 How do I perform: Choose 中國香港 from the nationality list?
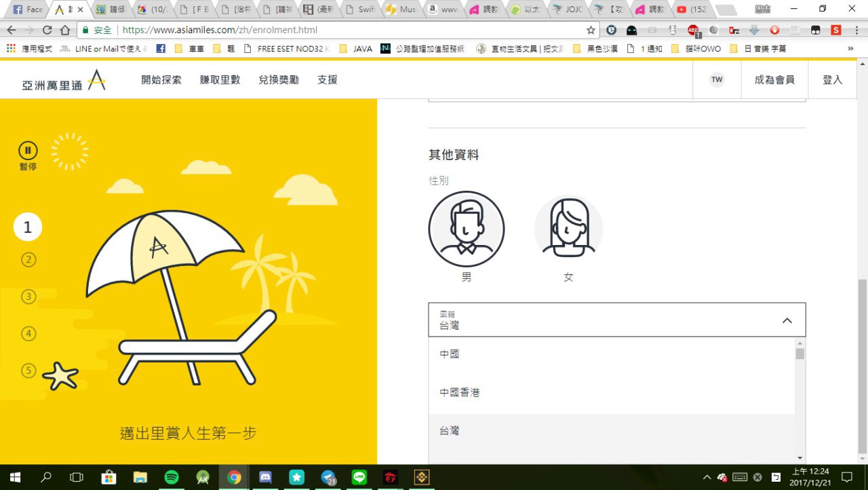(612, 392)
